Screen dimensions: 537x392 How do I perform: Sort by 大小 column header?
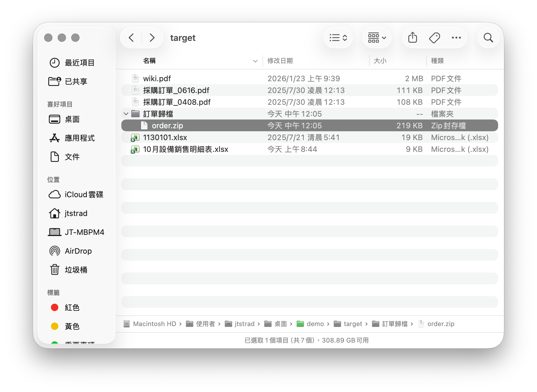tap(380, 61)
